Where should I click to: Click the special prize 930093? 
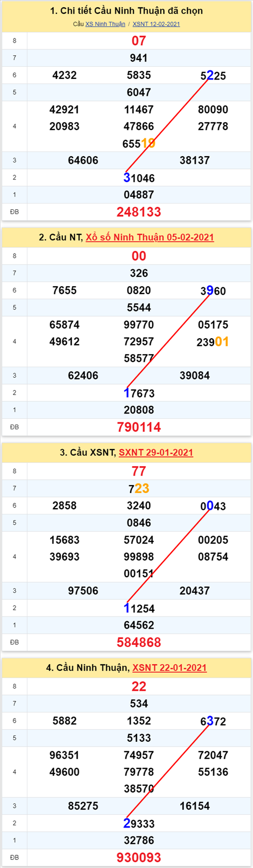click(x=139, y=857)
